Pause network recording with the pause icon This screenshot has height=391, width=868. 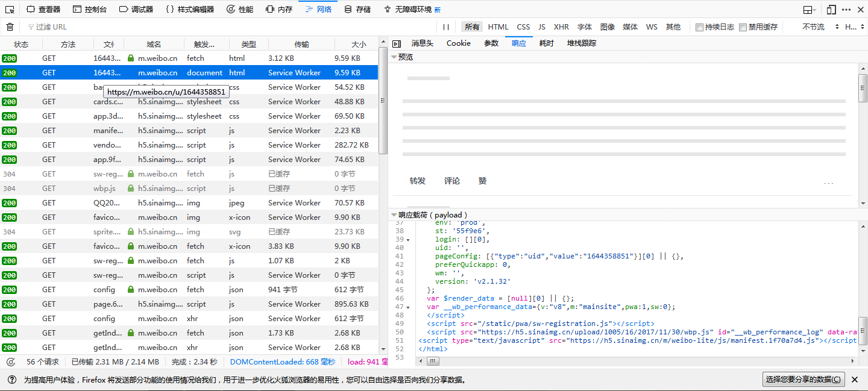point(446,27)
